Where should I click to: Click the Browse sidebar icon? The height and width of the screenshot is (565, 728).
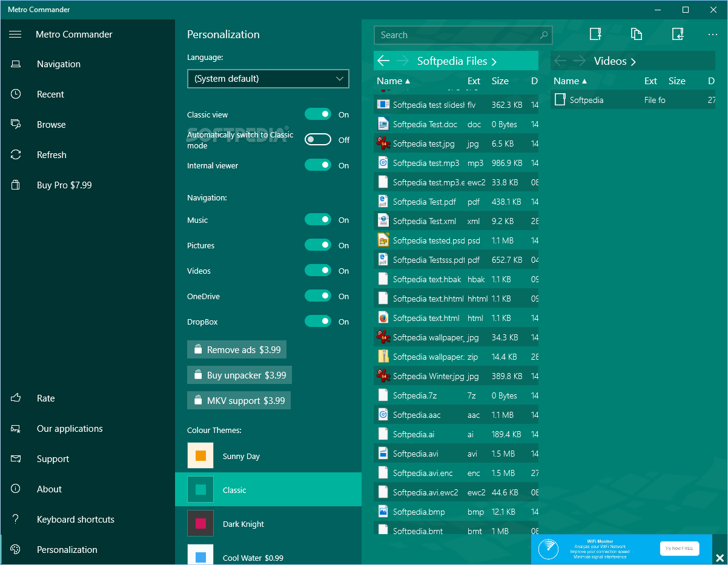click(x=16, y=125)
